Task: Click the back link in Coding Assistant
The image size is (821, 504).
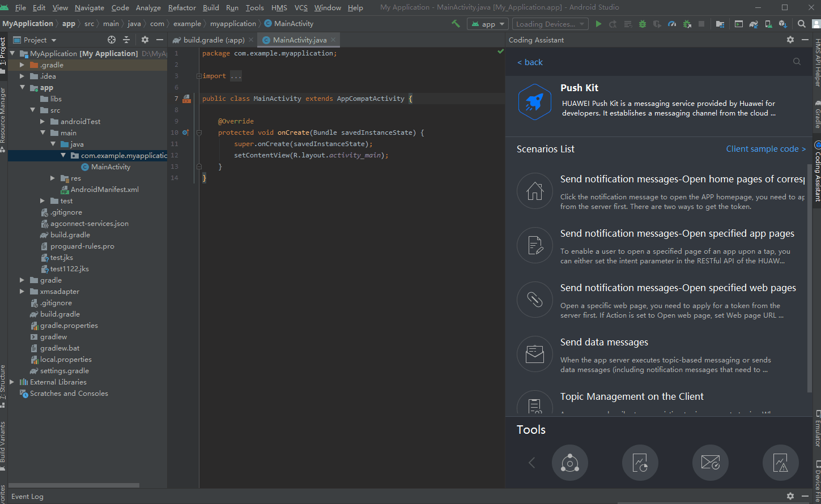Action: pyautogui.click(x=530, y=62)
